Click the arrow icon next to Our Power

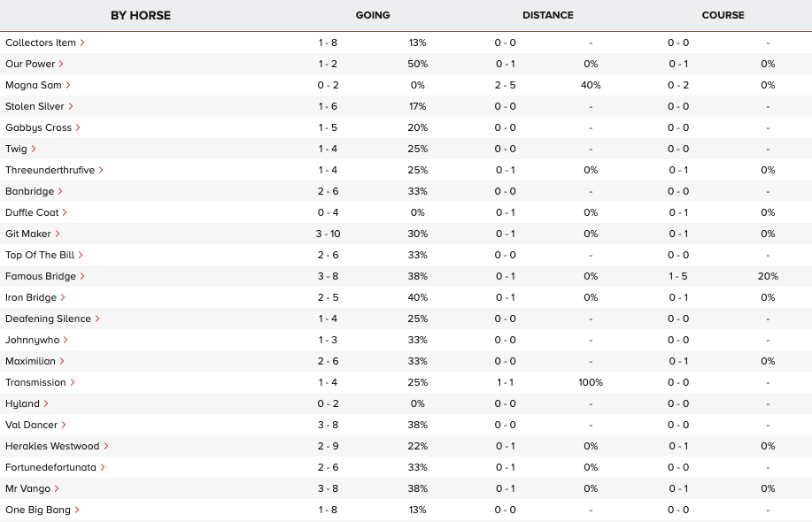click(61, 64)
